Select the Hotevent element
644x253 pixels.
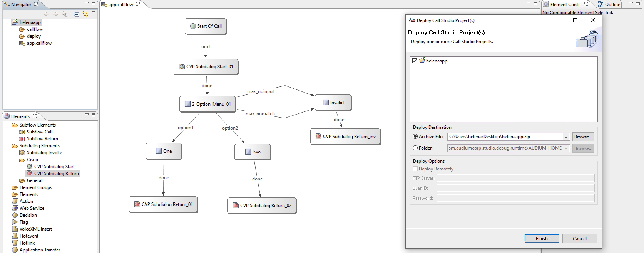coord(25,236)
